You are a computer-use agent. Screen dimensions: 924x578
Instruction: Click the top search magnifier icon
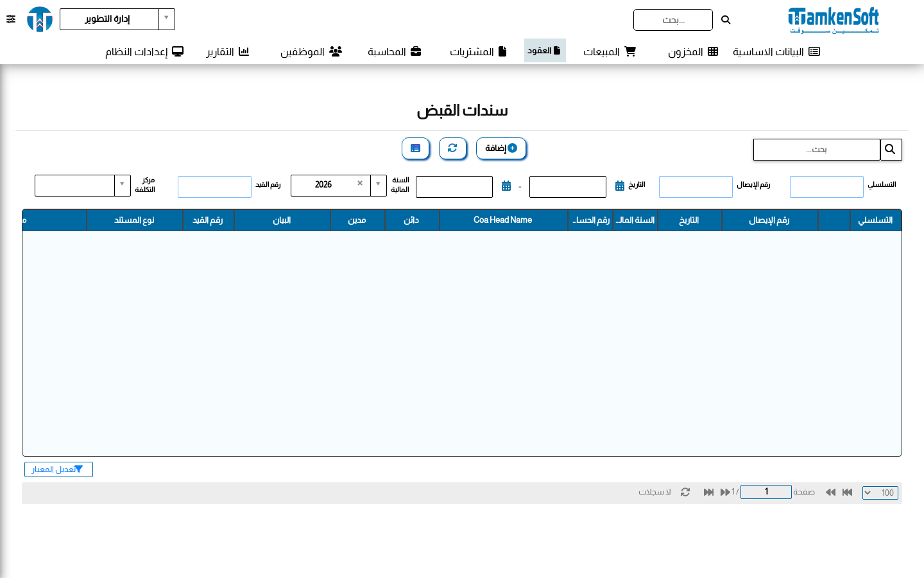point(726,20)
